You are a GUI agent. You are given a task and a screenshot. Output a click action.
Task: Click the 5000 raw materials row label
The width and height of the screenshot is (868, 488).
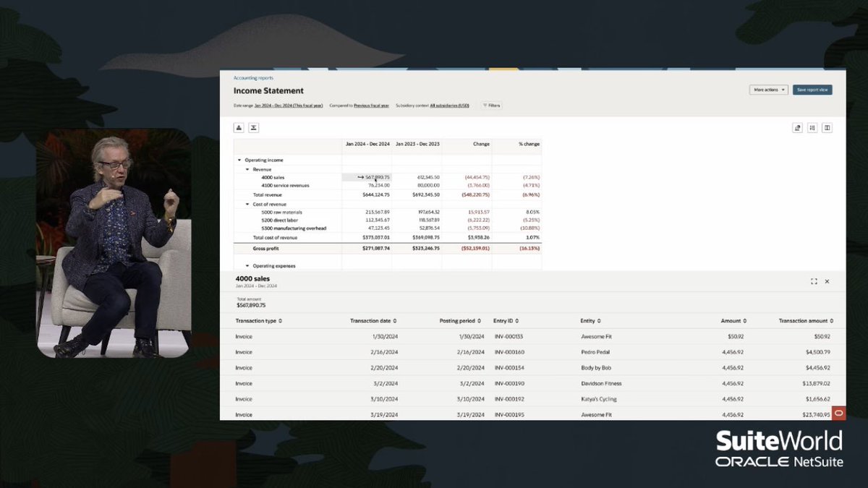coord(281,212)
